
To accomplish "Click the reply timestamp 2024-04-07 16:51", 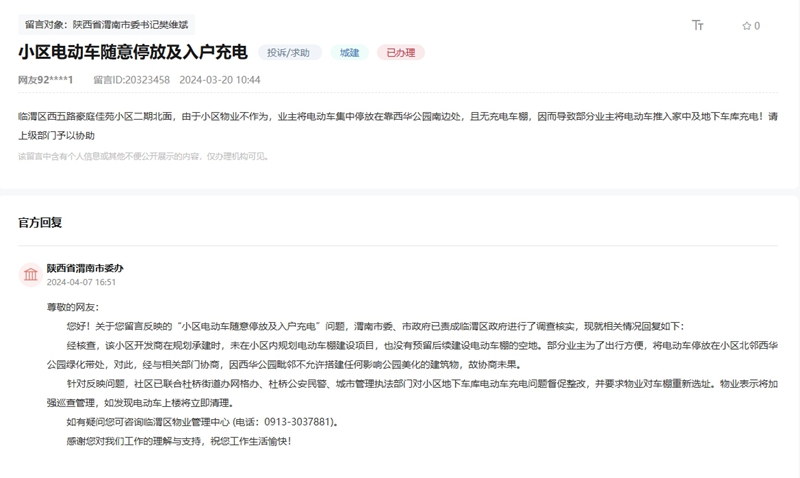I will click(x=81, y=282).
